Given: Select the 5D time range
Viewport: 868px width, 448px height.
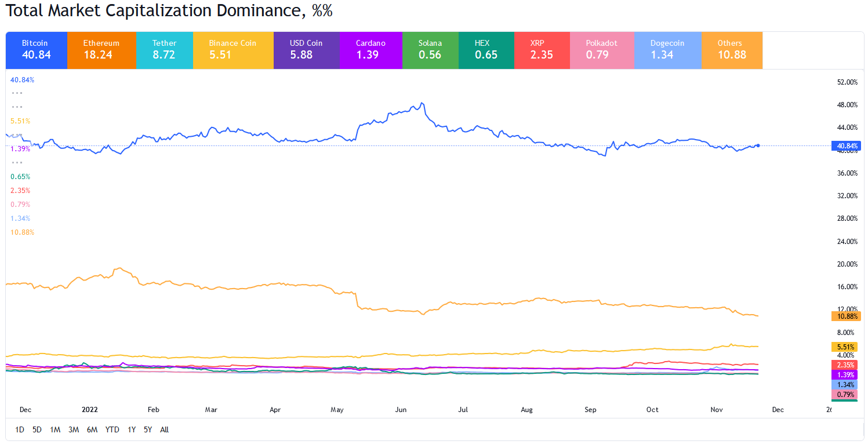Looking at the screenshot, I should click(x=37, y=429).
